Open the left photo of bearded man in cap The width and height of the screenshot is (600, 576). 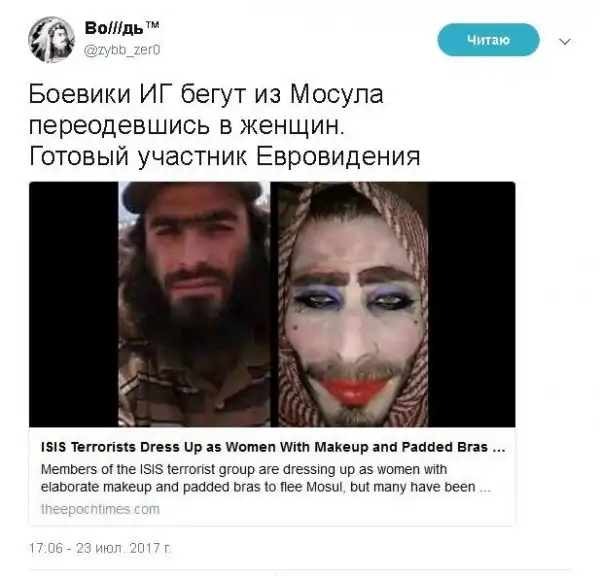coord(194,304)
